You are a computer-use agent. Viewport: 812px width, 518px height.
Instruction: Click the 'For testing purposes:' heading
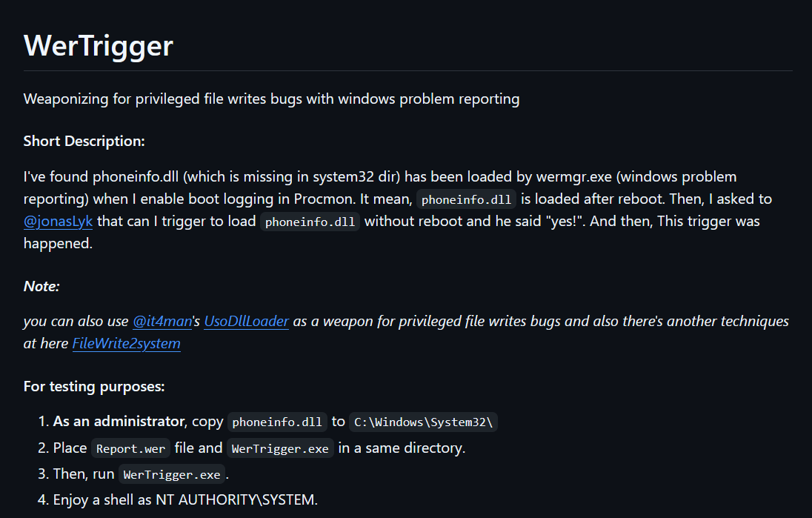point(94,386)
